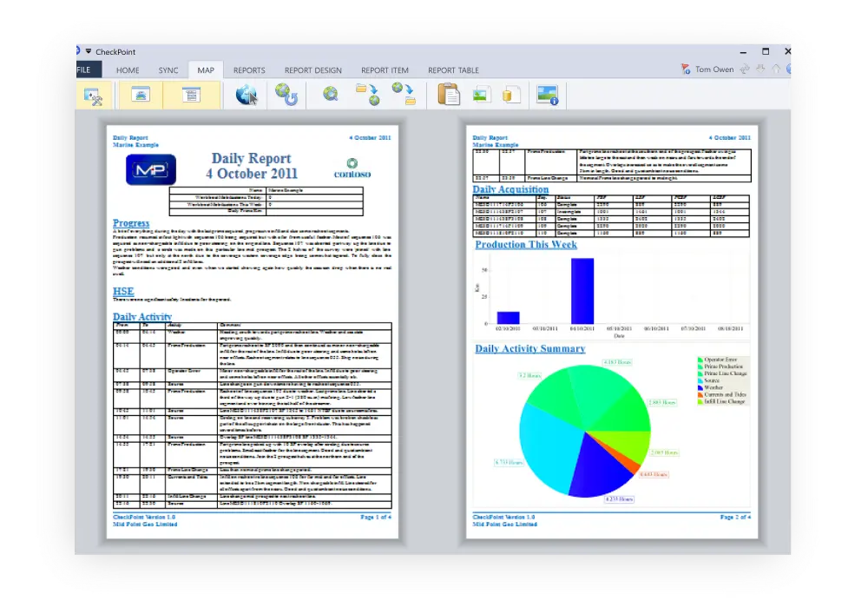Viewport: 868px width, 601px height.
Task: Click 'Page 2 of 4' footer text
Action: point(735,517)
